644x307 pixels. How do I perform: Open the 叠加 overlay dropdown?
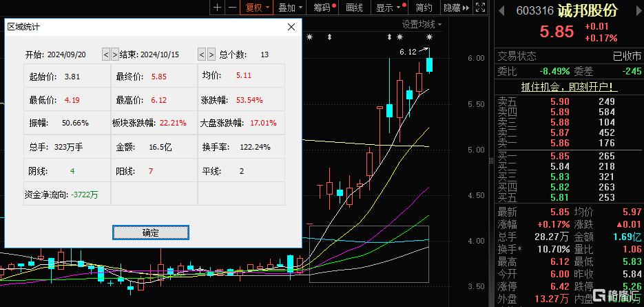(290, 8)
